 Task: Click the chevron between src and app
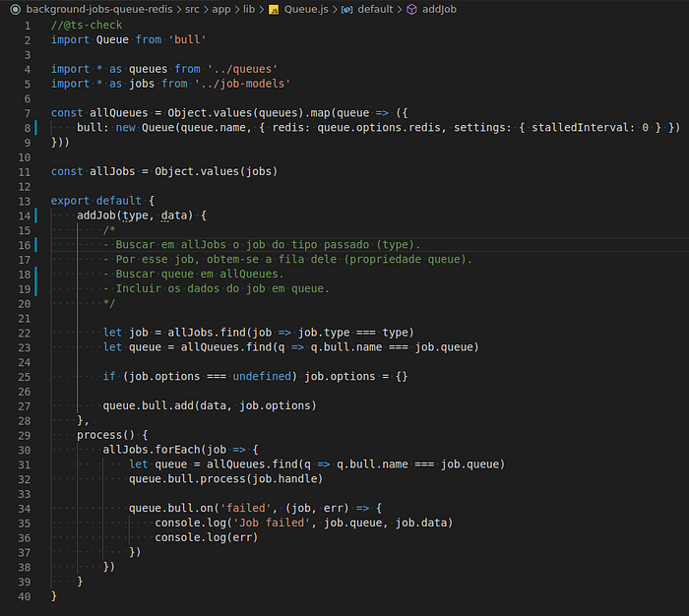click(206, 10)
